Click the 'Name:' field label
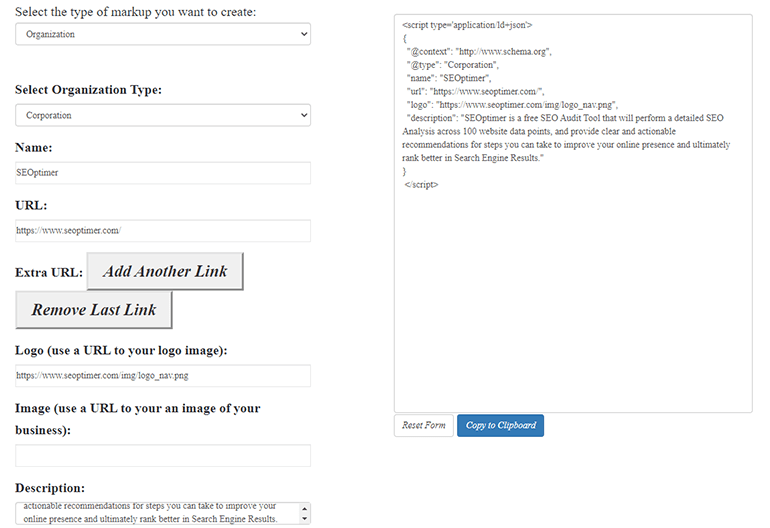 pyautogui.click(x=33, y=148)
